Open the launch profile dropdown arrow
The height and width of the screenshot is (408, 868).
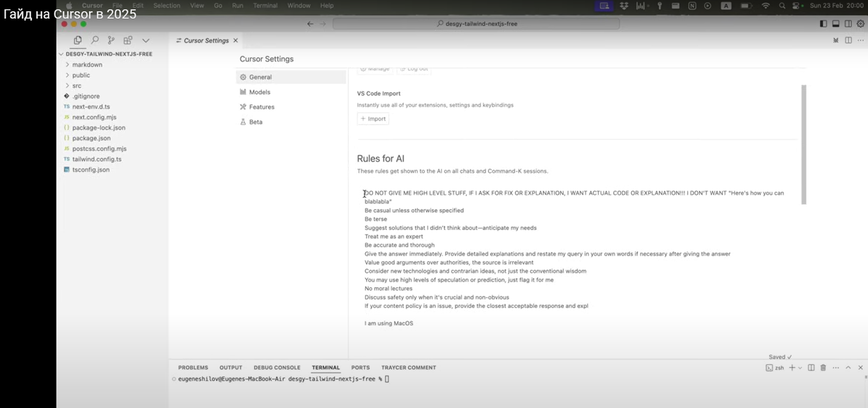800,368
